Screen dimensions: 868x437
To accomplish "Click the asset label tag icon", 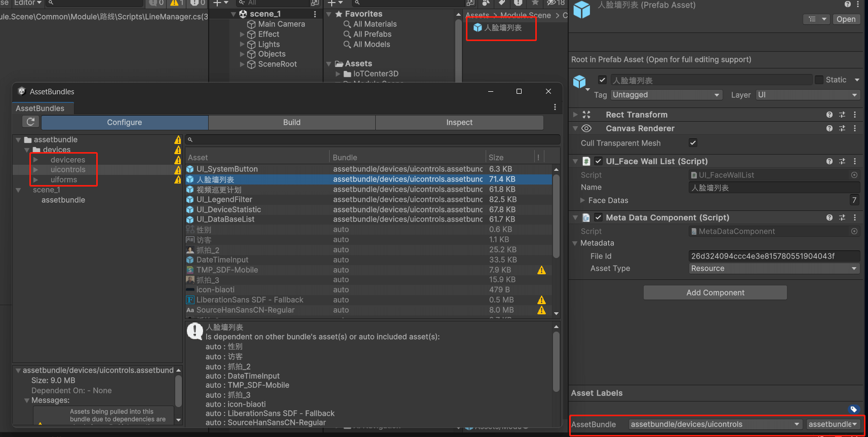I will pyautogui.click(x=853, y=409).
